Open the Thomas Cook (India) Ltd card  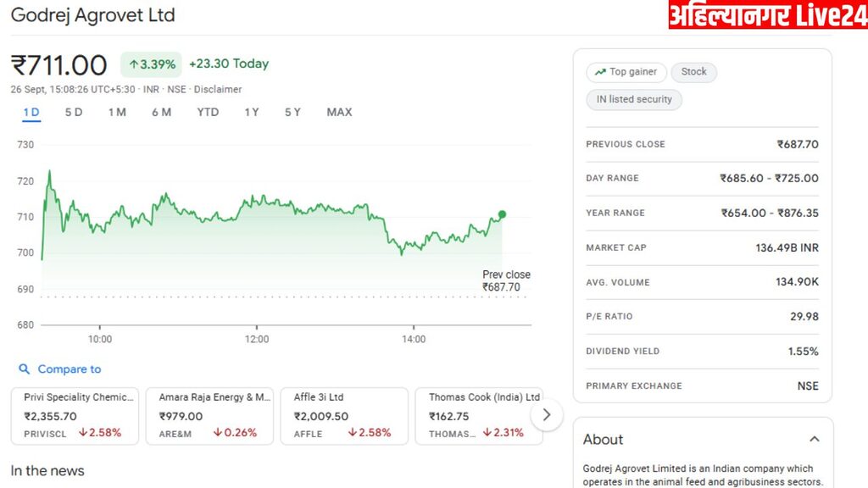click(x=478, y=415)
